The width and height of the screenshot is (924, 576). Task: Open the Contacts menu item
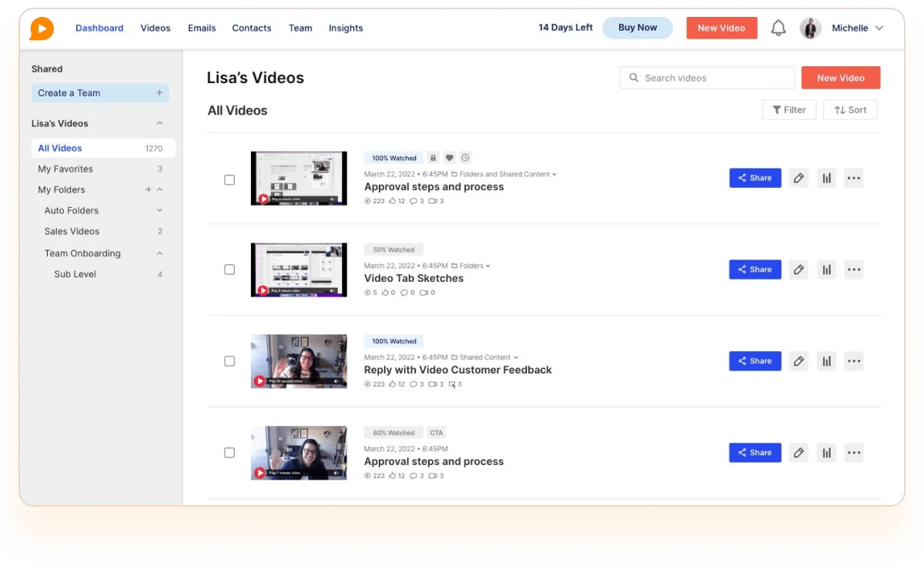251,28
